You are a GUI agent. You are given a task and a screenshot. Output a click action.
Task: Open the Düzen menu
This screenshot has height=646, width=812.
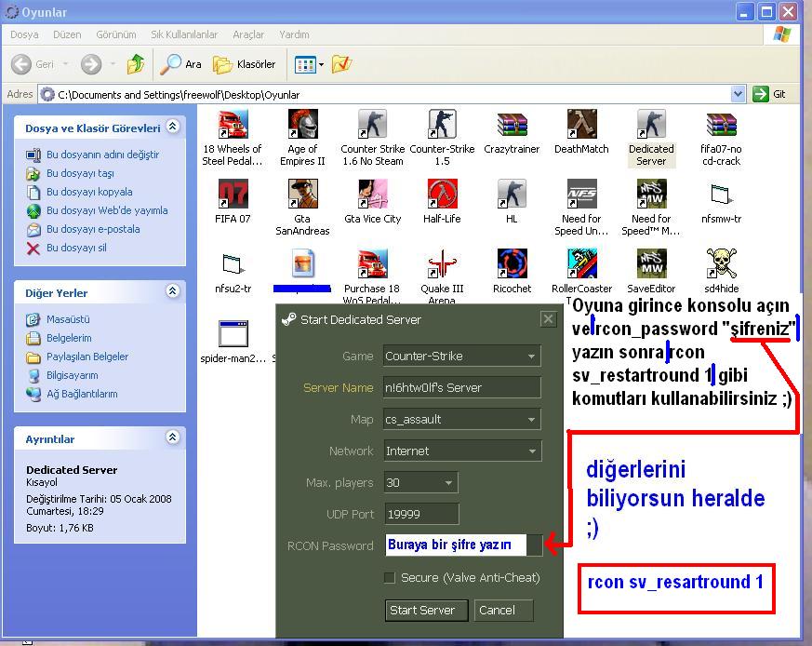(x=67, y=34)
